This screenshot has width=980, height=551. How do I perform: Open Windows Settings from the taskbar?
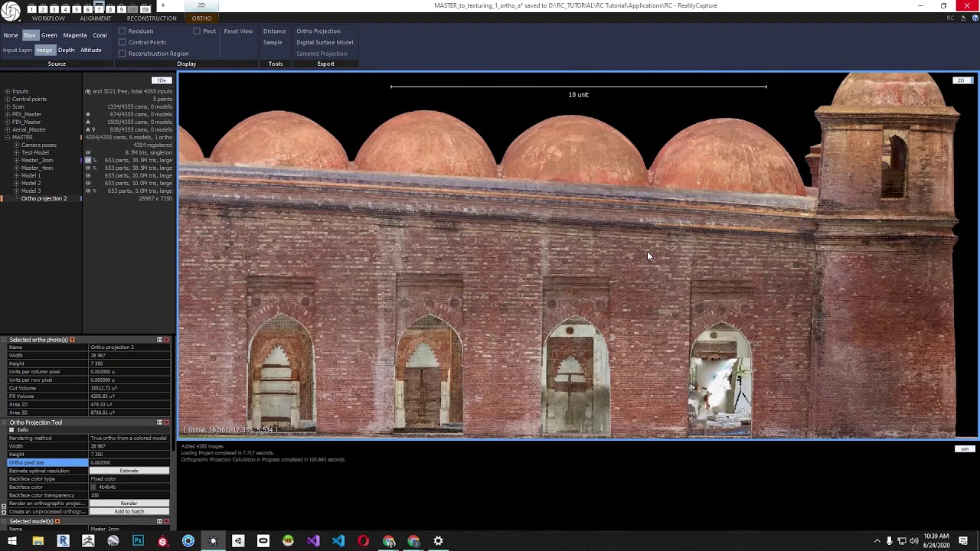click(x=438, y=541)
